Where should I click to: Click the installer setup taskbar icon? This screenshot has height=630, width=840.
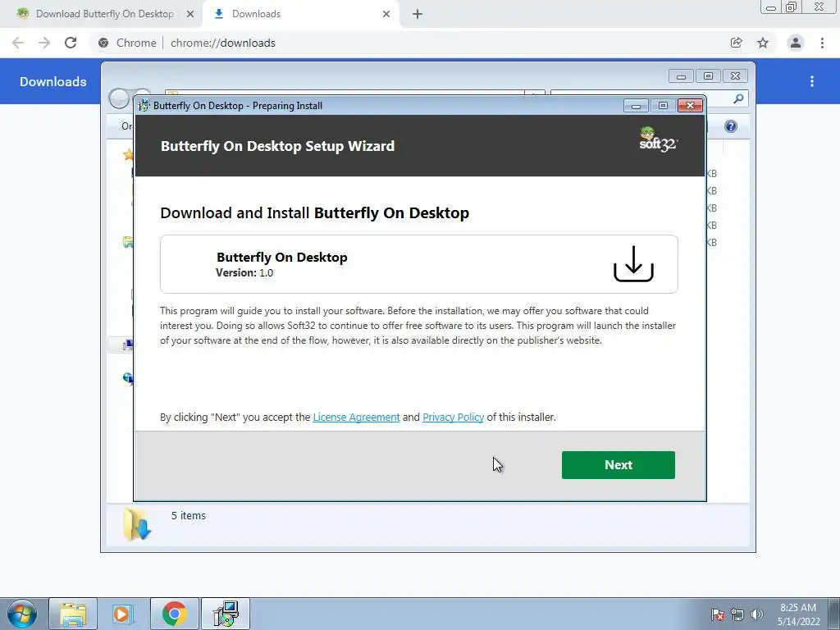pyautogui.click(x=226, y=614)
